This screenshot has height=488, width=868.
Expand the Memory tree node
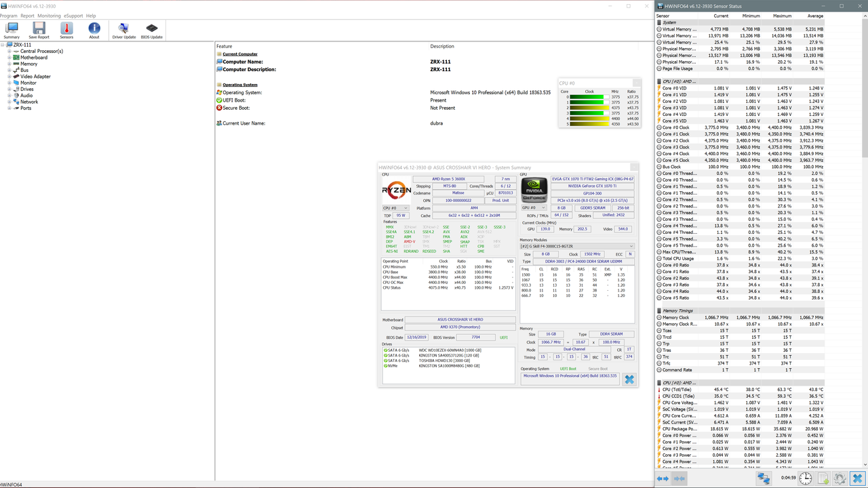(x=9, y=64)
